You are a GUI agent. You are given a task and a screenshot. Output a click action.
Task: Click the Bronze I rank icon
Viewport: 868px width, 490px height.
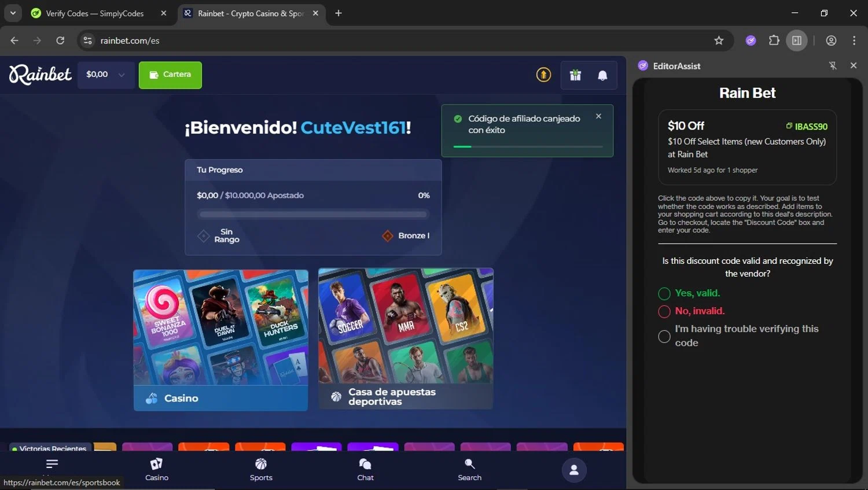click(x=388, y=235)
